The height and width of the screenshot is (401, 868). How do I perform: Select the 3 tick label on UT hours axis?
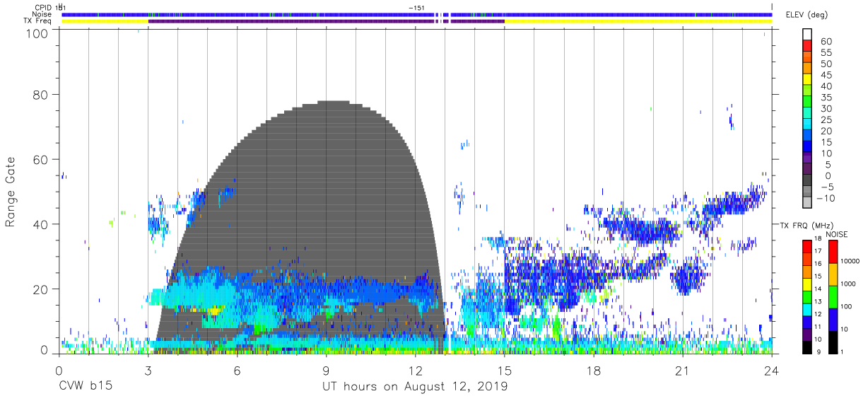coord(148,371)
